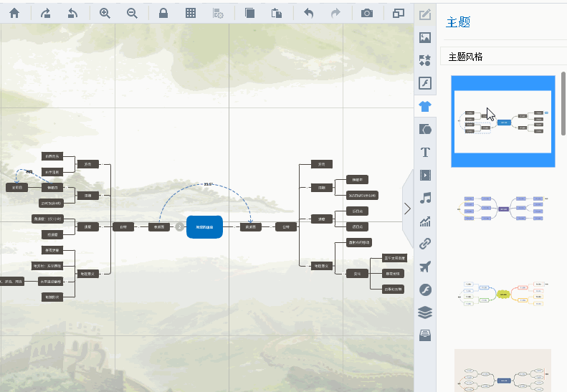Take a screenshot with camera icon
Screen dimensions: 567x392
pos(367,14)
